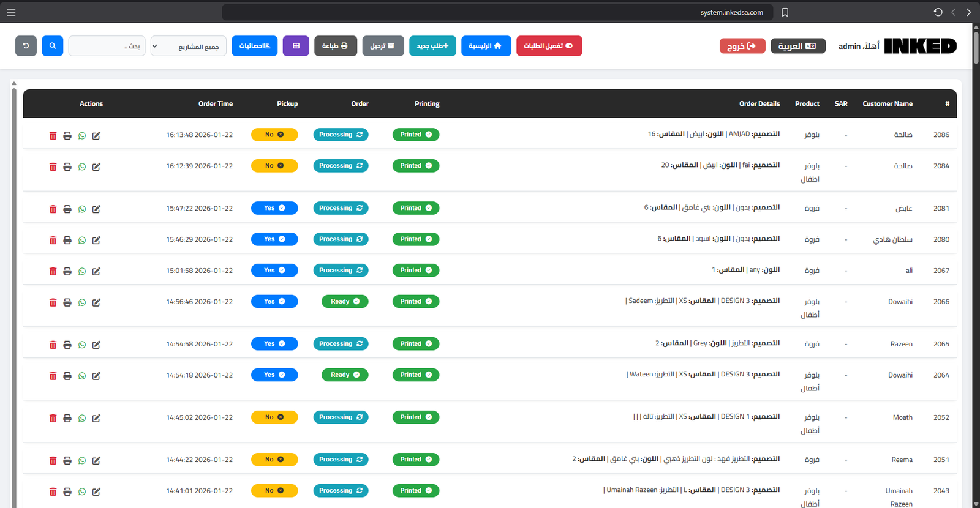Toggle the Ready order status for order 2066
This screenshot has width=980, height=508.
pos(345,302)
